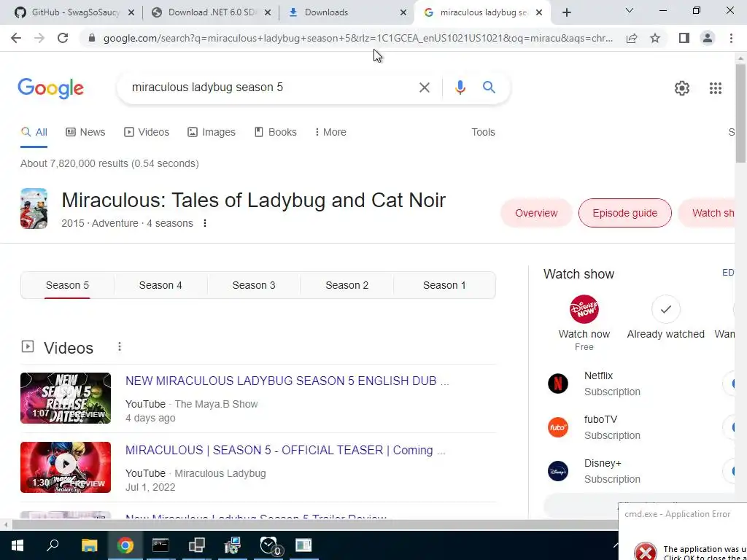Click the URL in the address bar
This screenshot has height=560, width=747.
[357, 38]
